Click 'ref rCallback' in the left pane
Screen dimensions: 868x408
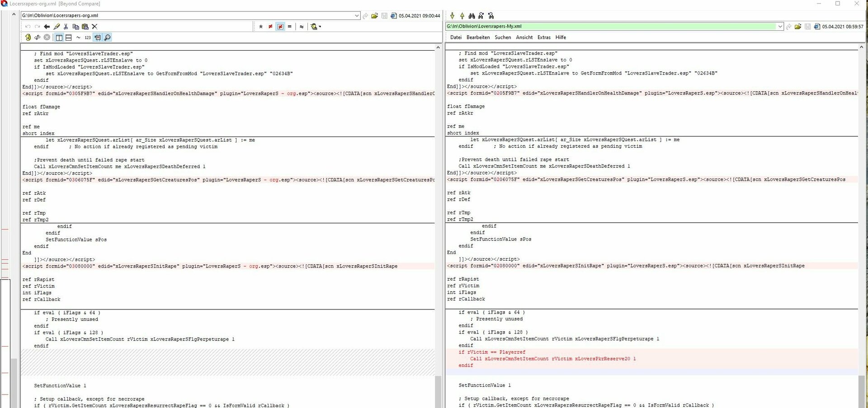[41, 300]
